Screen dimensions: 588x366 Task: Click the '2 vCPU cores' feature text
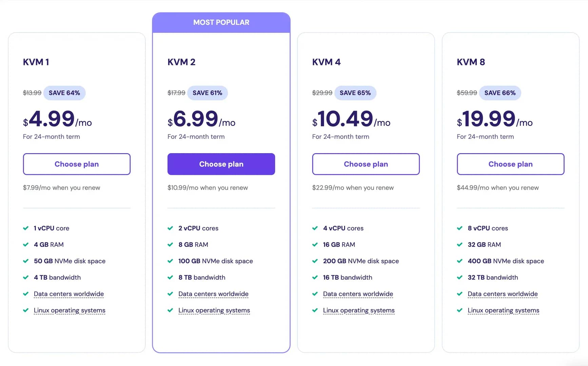pos(198,228)
